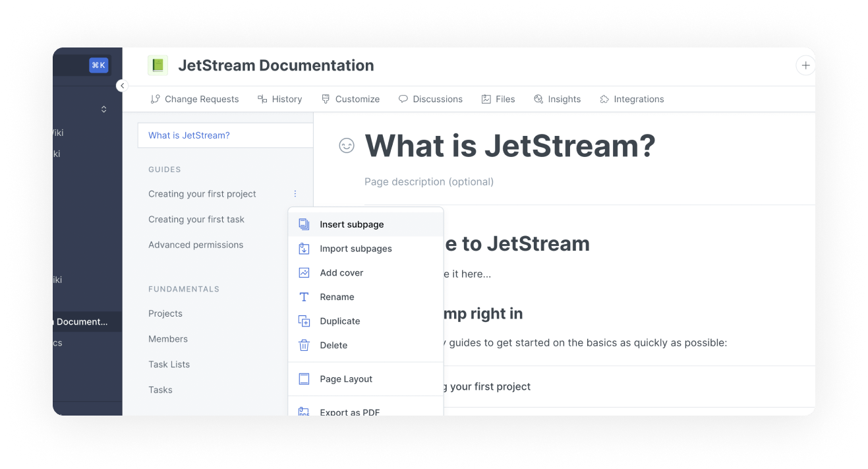Click the History tree icon
Viewport: 868px width, 469px height.
click(x=261, y=99)
